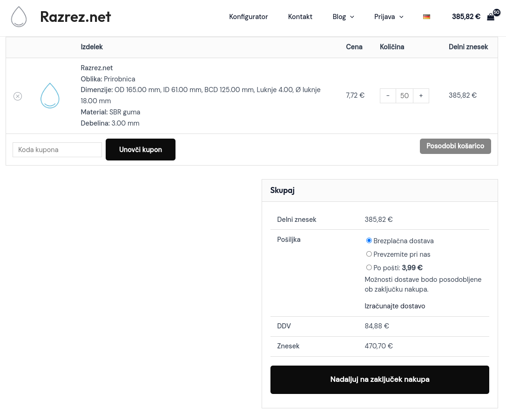Open the Kontakt menu item

(x=300, y=17)
